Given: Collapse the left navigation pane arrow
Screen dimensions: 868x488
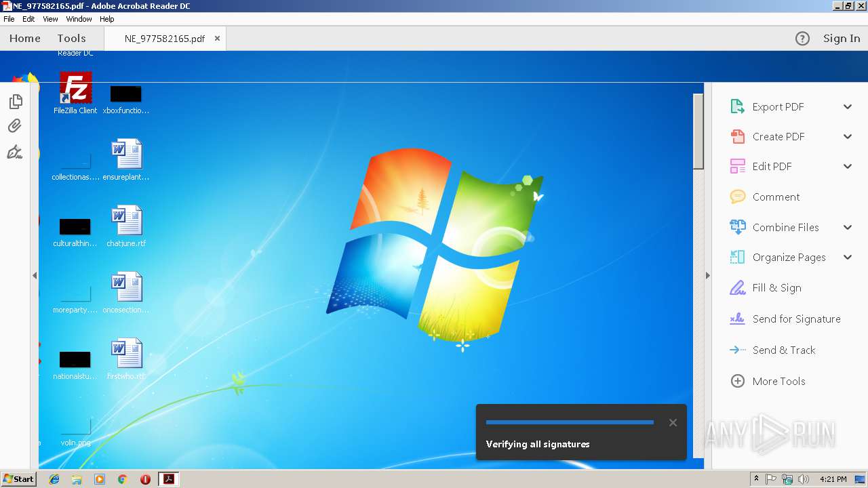Looking at the screenshot, I should pyautogui.click(x=35, y=275).
